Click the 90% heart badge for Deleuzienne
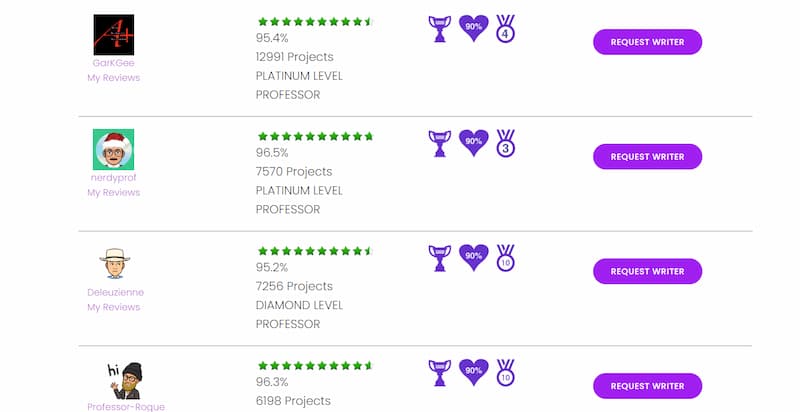 (x=473, y=257)
